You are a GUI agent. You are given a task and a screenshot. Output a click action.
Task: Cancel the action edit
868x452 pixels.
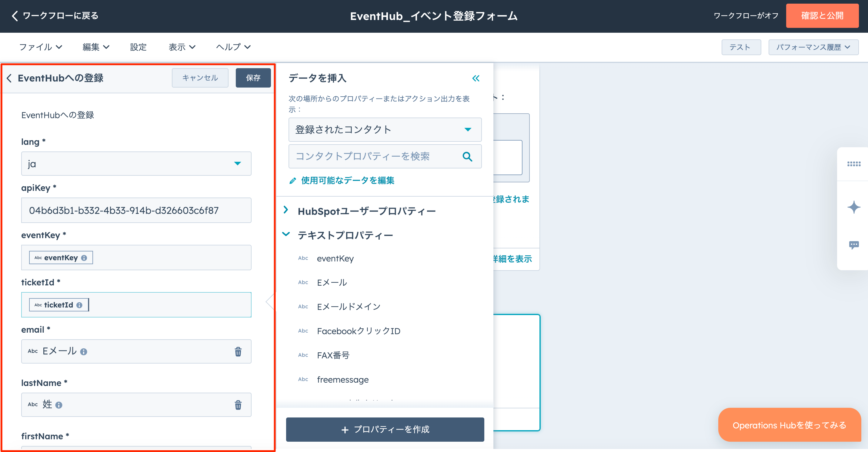tap(200, 78)
